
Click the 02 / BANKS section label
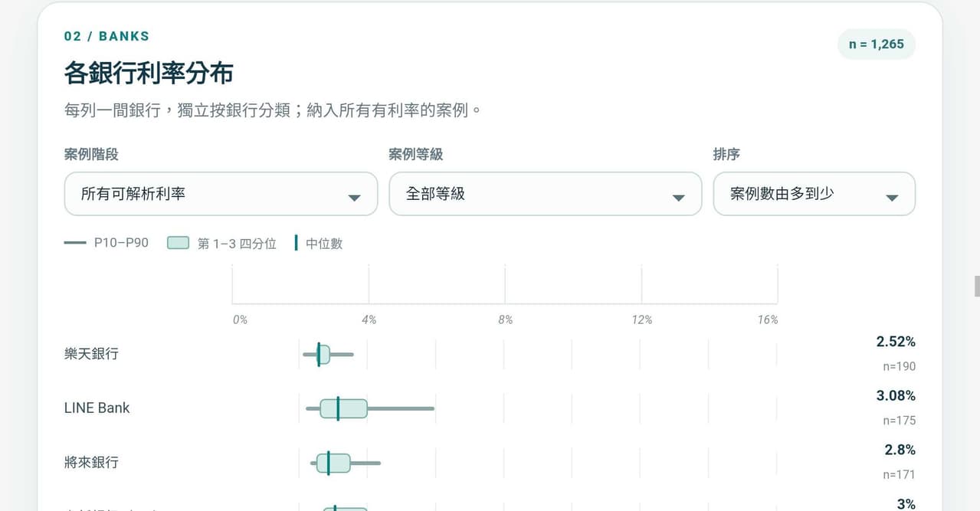(x=107, y=36)
